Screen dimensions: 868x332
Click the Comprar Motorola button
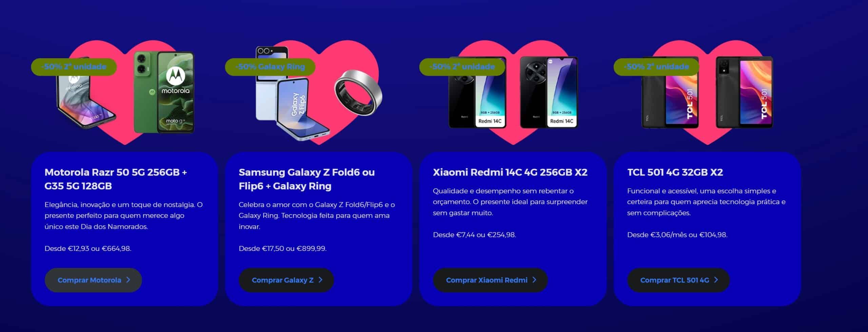coord(93,280)
